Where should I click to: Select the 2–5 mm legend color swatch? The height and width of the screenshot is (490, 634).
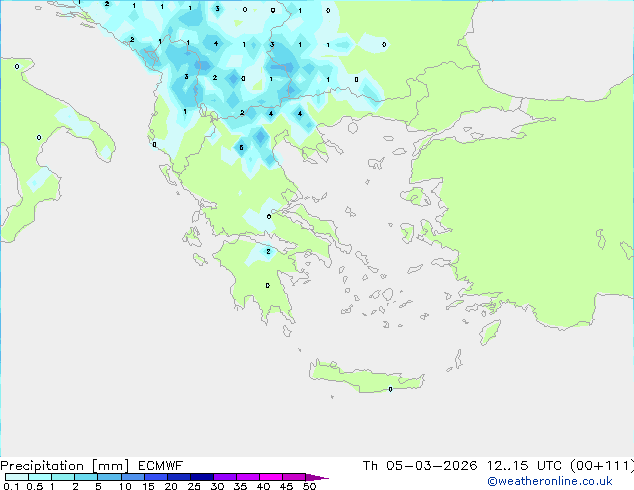tap(86, 477)
